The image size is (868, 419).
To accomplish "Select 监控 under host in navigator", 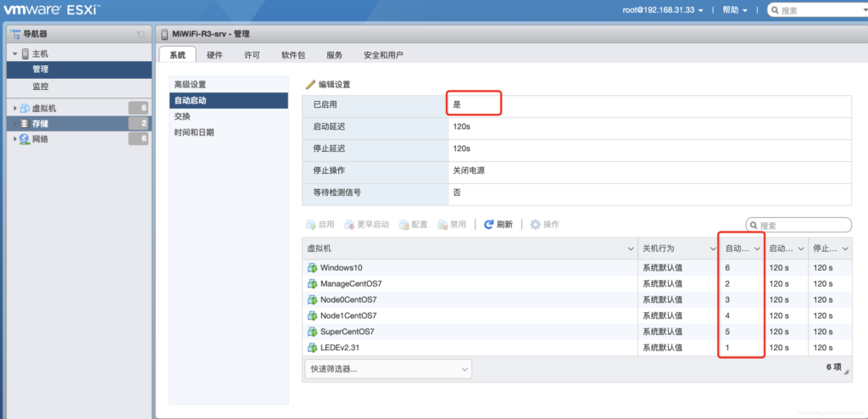I will (x=41, y=87).
